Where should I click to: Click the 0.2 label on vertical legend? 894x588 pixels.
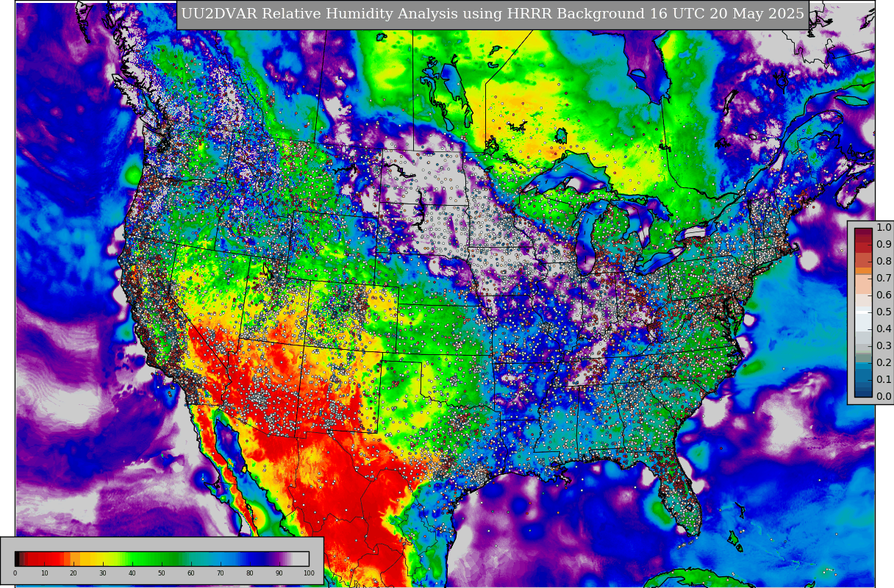pyautogui.click(x=884, y=362)
